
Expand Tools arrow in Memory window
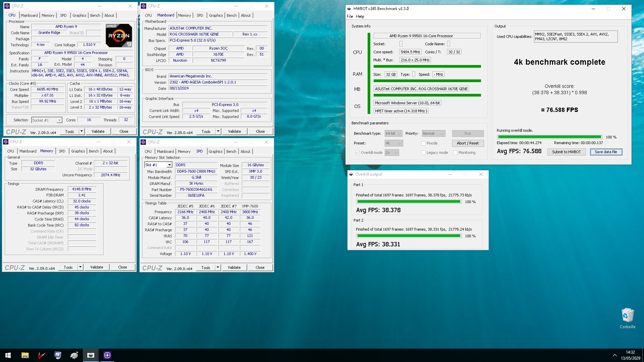pos(80,267)
